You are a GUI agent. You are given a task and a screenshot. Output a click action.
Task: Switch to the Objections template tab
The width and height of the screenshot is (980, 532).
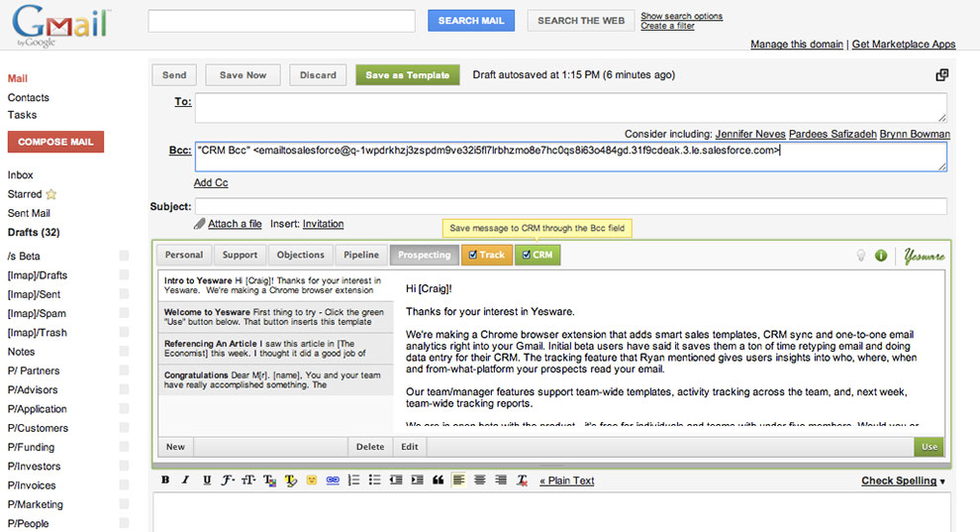(301, 255)
